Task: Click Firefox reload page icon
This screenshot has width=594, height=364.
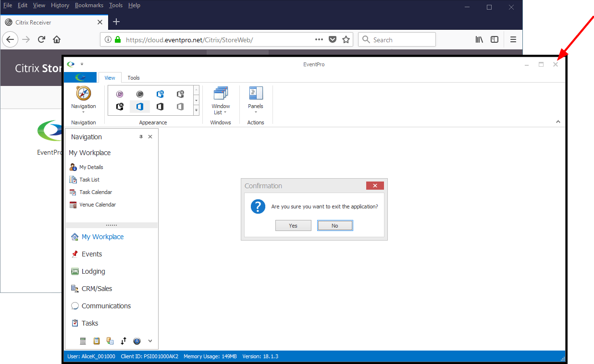Action: click(x=41, y=39)
